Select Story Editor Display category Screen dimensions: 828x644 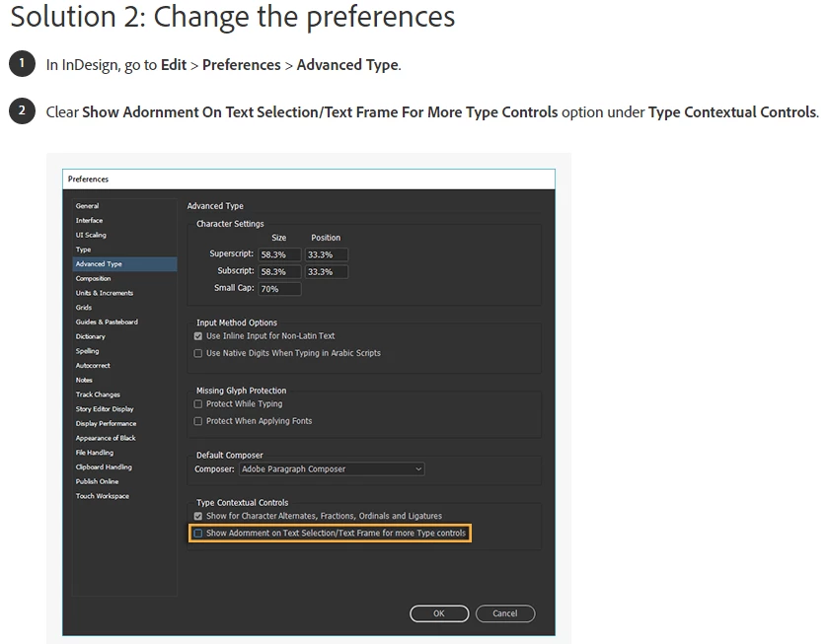105,409
